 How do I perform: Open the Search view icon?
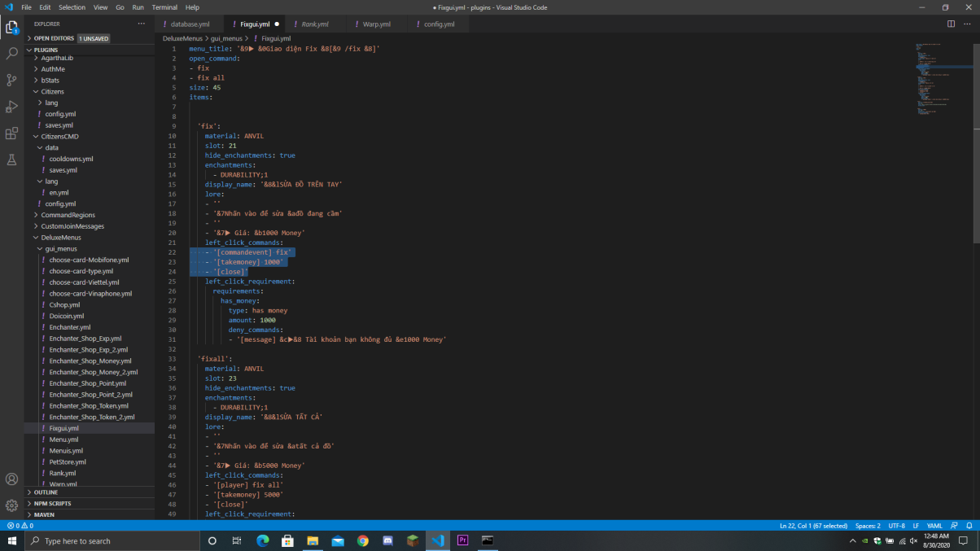11,54
